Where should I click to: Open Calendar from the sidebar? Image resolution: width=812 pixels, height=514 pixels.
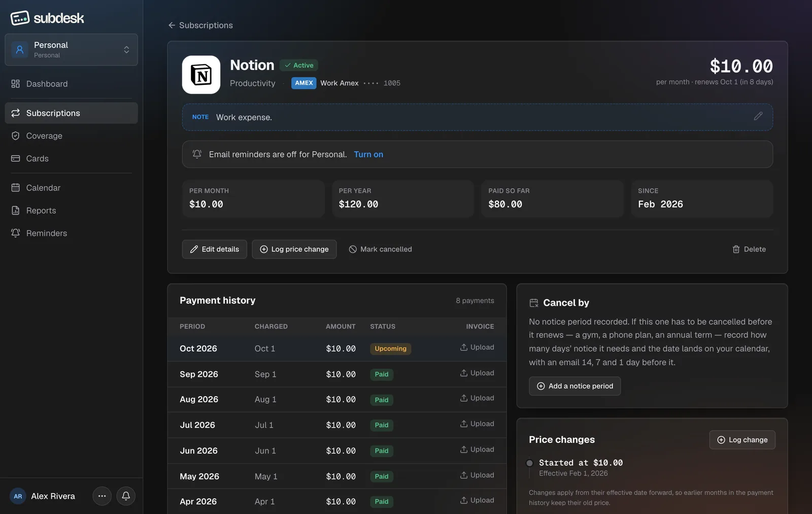[71, 187]
